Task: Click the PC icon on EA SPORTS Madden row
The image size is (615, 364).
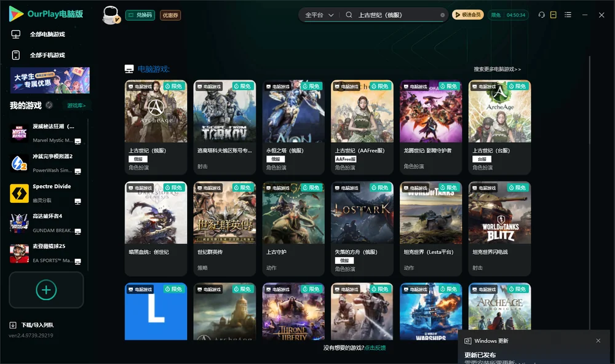Action: coord(77,262)
